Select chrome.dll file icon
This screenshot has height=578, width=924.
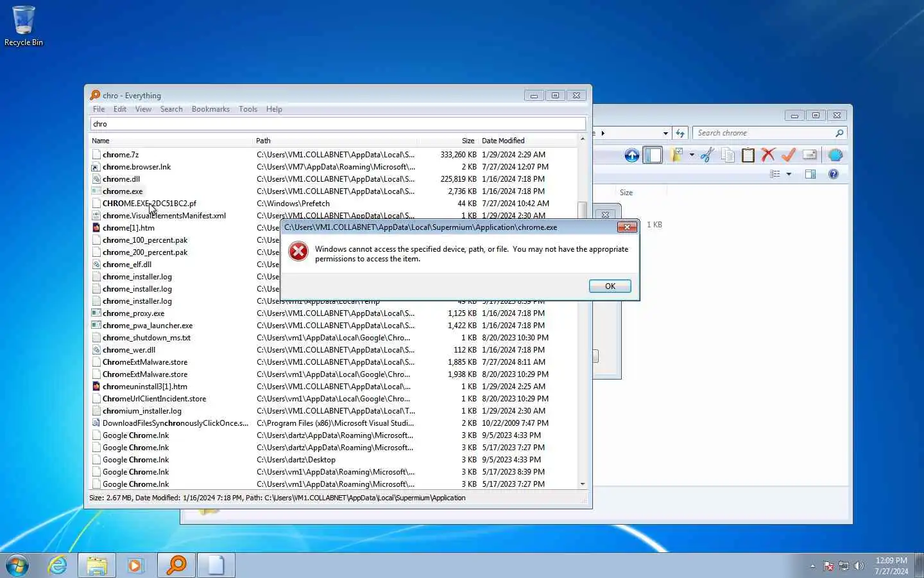96,179
